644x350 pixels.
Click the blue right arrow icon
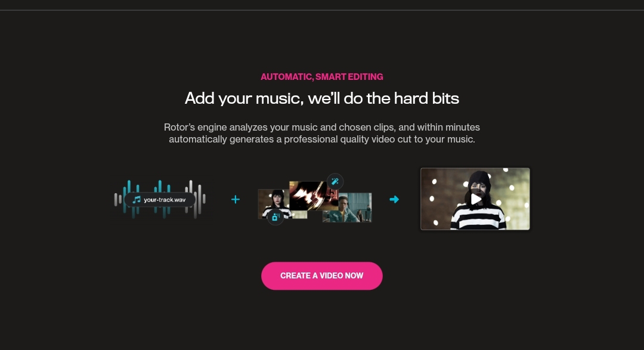click(394, 199)
